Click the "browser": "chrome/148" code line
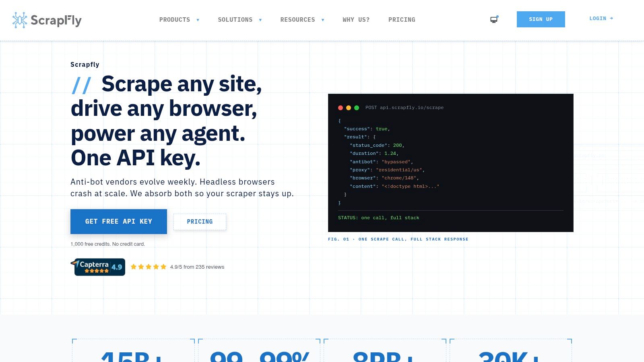The width and height of the screenshot is (644, 362). pos(384,178)
